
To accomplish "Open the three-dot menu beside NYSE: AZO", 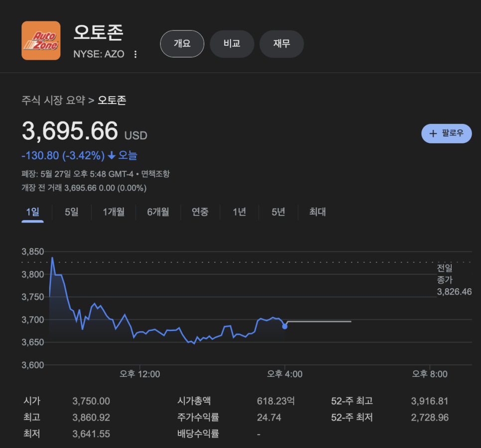I will (x=135, y=54).
